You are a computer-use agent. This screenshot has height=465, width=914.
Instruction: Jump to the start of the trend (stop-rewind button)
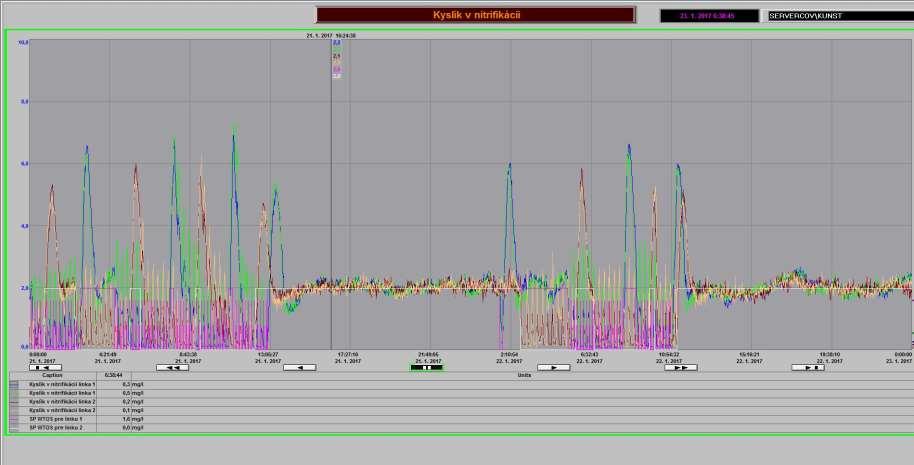point(45,368)
